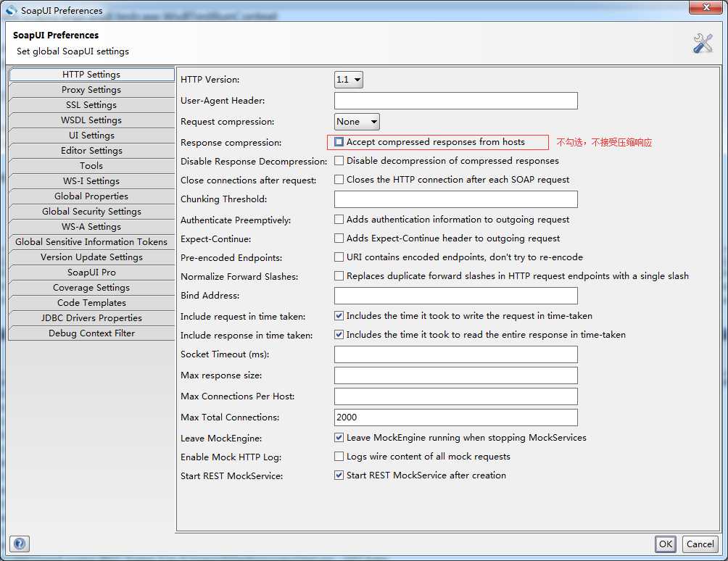Switch to Global Properties tab
The height and width of the screenshot is (561, 728).
91,196
